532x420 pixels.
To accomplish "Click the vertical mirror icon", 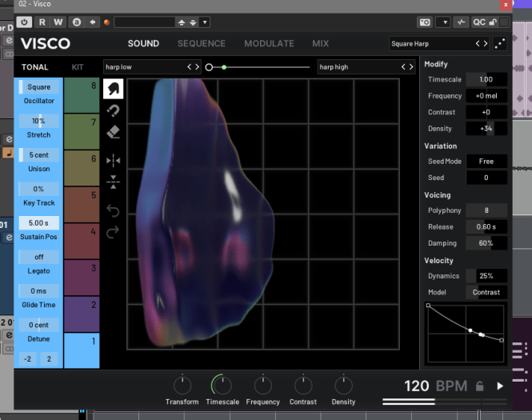I will [113, 182].
